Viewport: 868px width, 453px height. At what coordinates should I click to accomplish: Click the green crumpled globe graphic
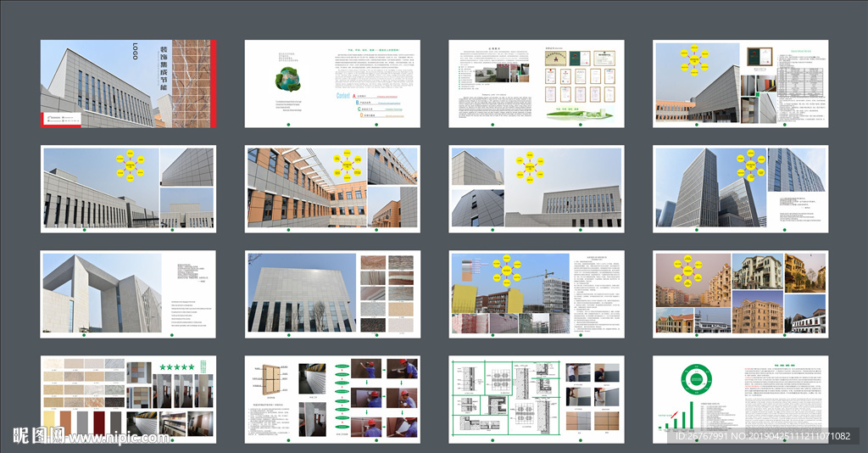[x=288, y=80]
